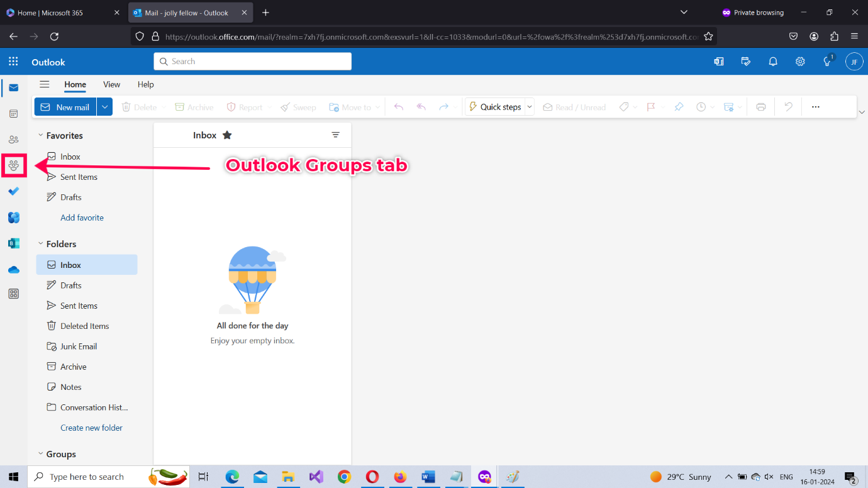The width and height of the screenshot is (868, 488).
Task: Open the To Do checkmark app
Action: click(13, 191)
